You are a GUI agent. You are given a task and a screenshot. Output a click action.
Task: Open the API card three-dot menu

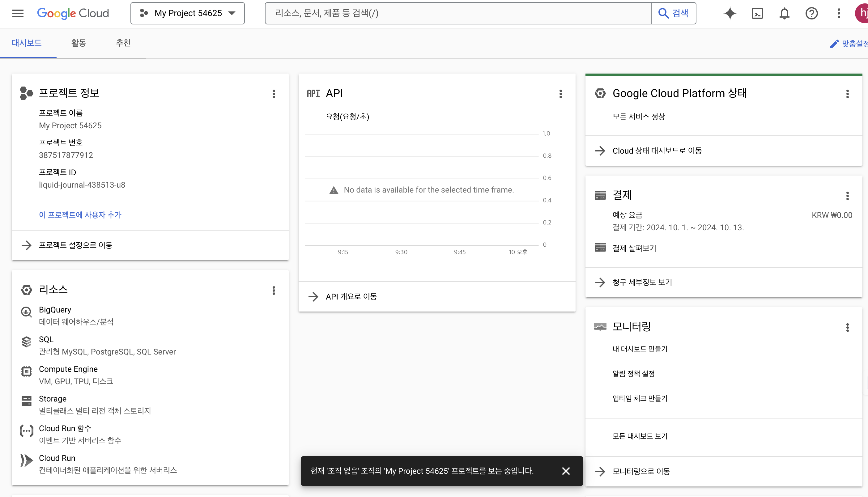(x=560, y=94)
